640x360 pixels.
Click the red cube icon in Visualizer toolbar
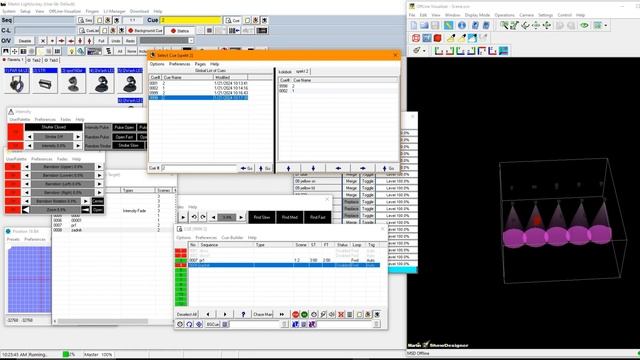click(x=438, y=38)
